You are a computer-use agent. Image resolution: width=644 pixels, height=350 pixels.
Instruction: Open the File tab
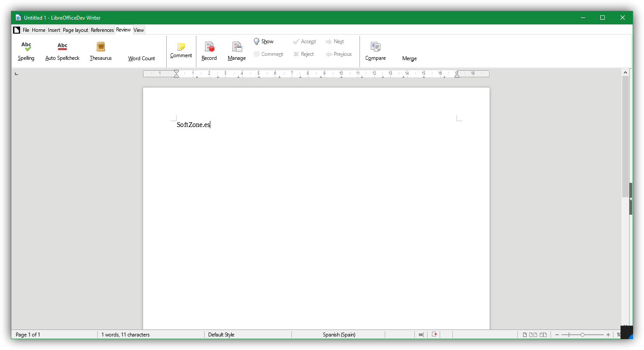(26, 30)
